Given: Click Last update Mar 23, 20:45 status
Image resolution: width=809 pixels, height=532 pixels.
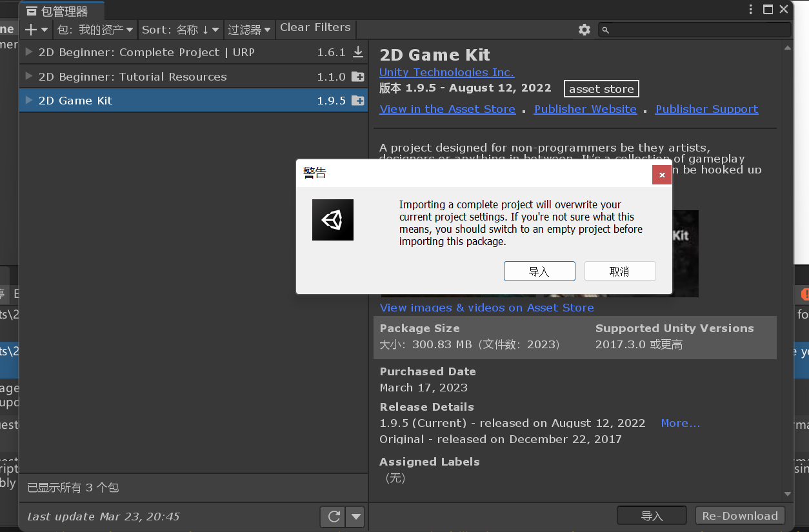Looking at the screenshot, I should tap(103, 517).
